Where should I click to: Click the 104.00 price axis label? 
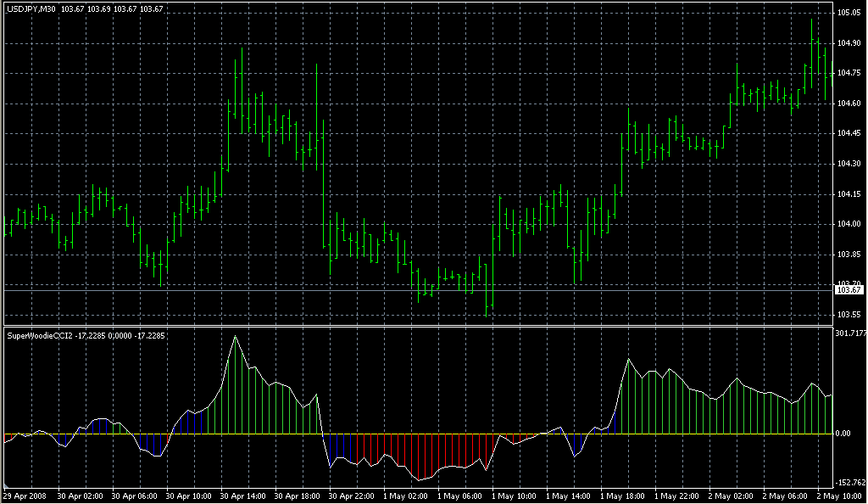click(849, 224)
